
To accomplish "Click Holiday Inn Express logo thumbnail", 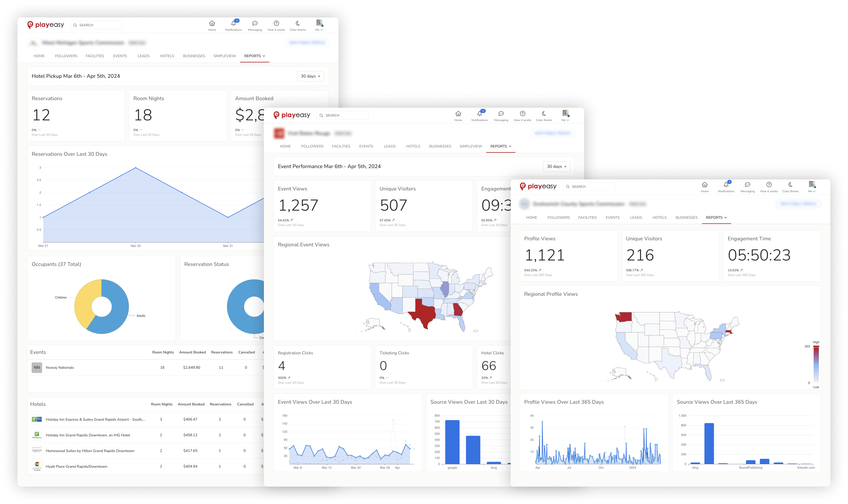I will pos(37,420).
